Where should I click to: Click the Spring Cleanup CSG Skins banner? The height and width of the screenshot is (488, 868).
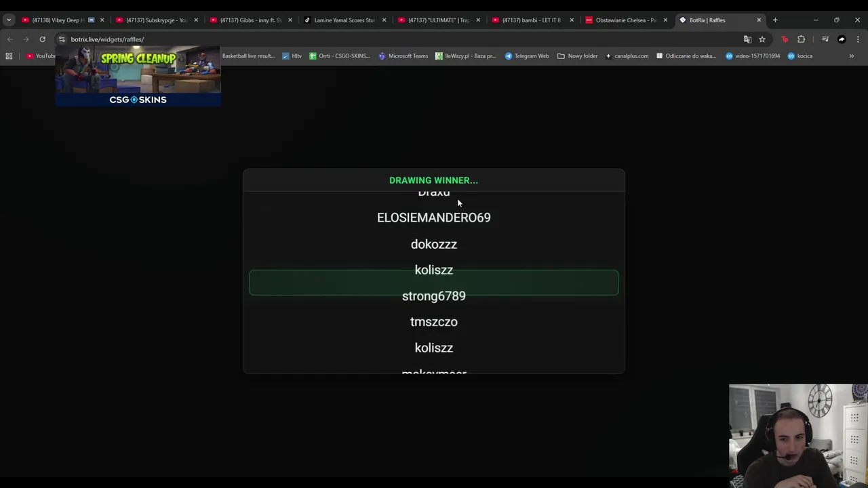point(138,77)
